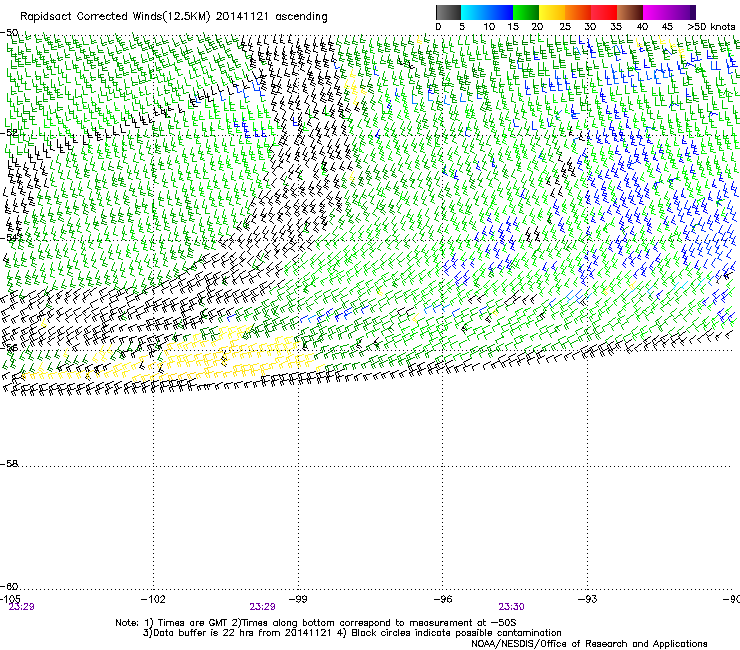Viewport: 740px width, 650px height.
Task: Click the note 'Data buffer is 22 hrs'
Action: [x=352, y=633]
